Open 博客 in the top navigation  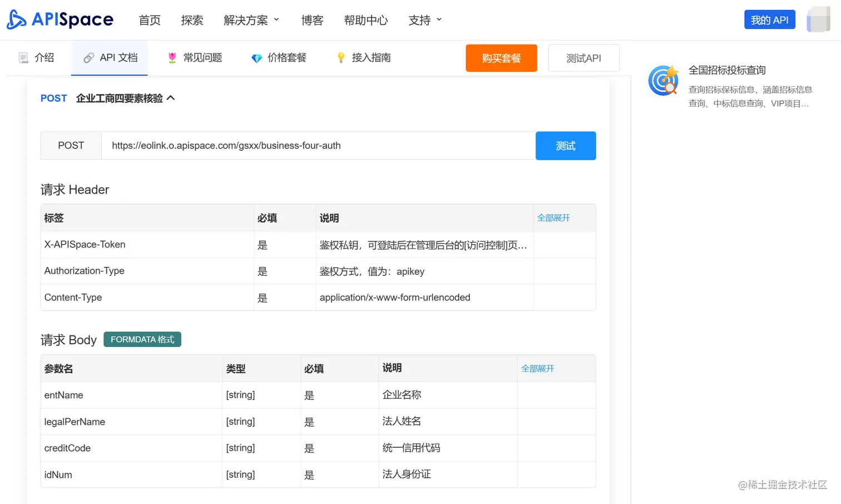pos(312,20)
